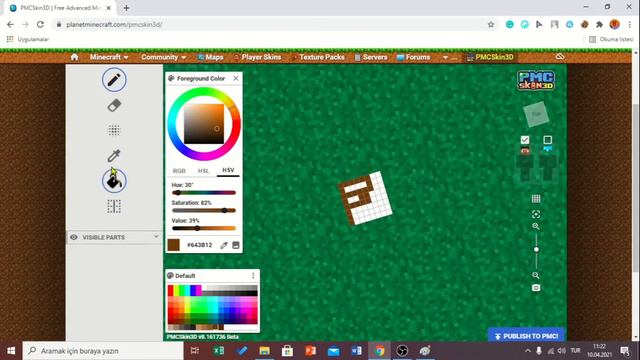Open the browser extensions puzzle icon
Image resolution: width=640 pixels, height=360 pixels.
(599, 24)
